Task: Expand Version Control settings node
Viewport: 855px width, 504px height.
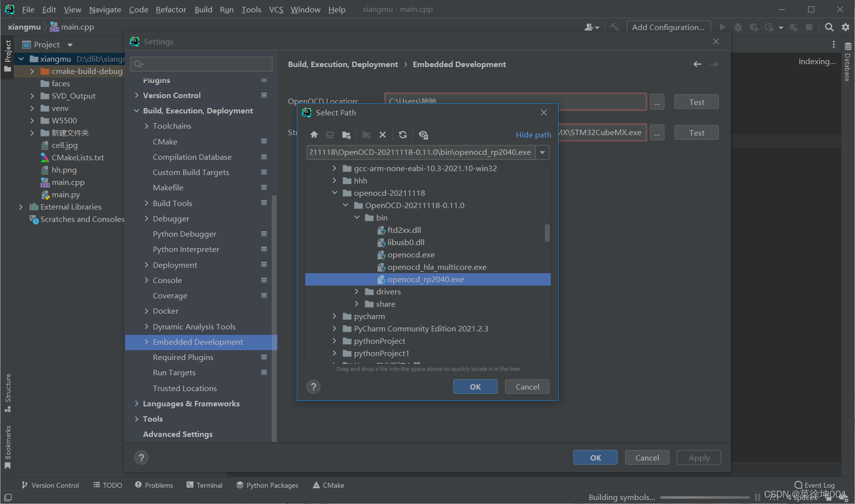Action: click(137, 95)
